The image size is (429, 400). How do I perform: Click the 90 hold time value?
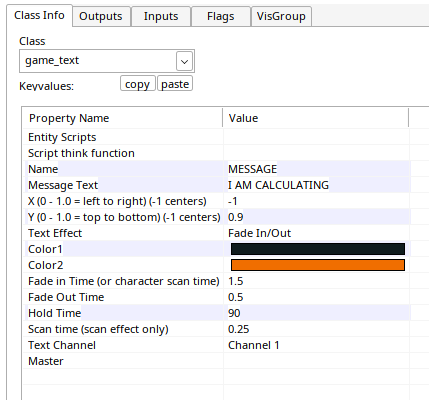(x=234, y=313)
